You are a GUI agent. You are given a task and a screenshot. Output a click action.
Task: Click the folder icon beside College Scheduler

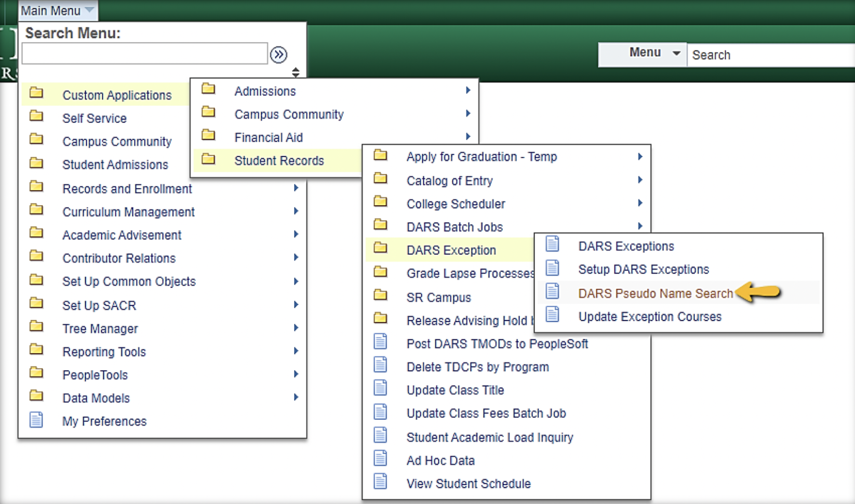(x=380, y=202)
